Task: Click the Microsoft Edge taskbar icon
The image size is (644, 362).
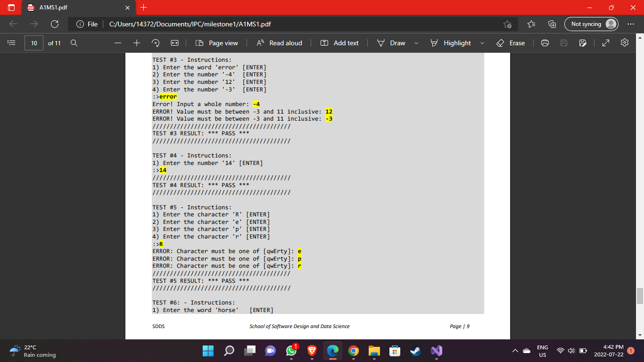Action: click(333, 351)
